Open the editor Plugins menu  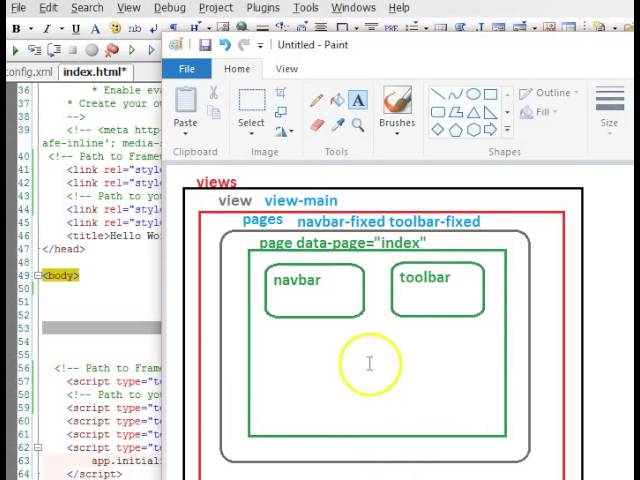263,8
